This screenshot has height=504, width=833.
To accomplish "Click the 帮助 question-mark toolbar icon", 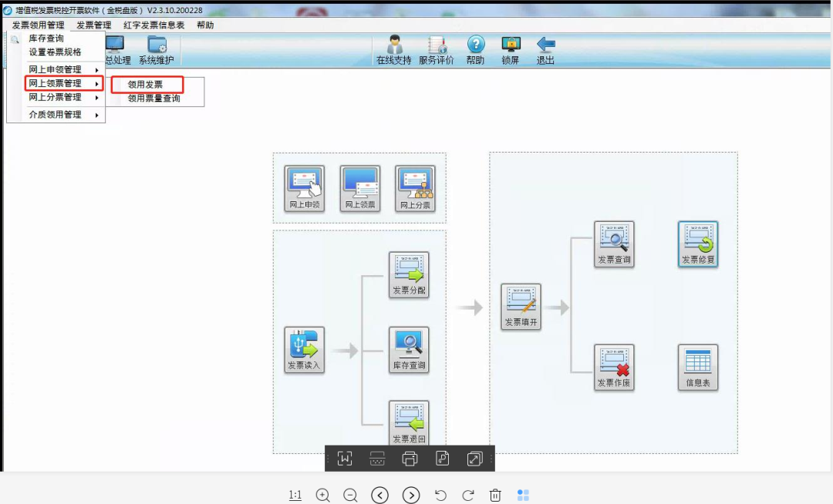I will [x=475, y=50].
